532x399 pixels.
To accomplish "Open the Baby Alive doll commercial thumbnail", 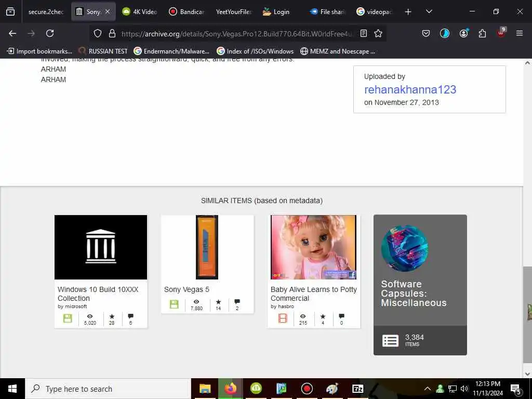I will (313, 247).
